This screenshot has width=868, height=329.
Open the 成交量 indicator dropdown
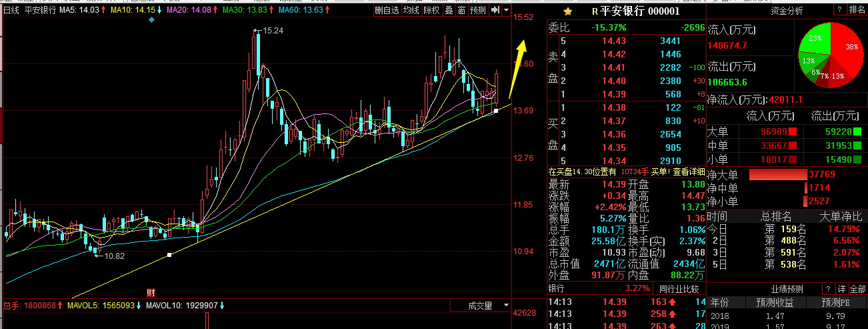(x=480, y=306)
